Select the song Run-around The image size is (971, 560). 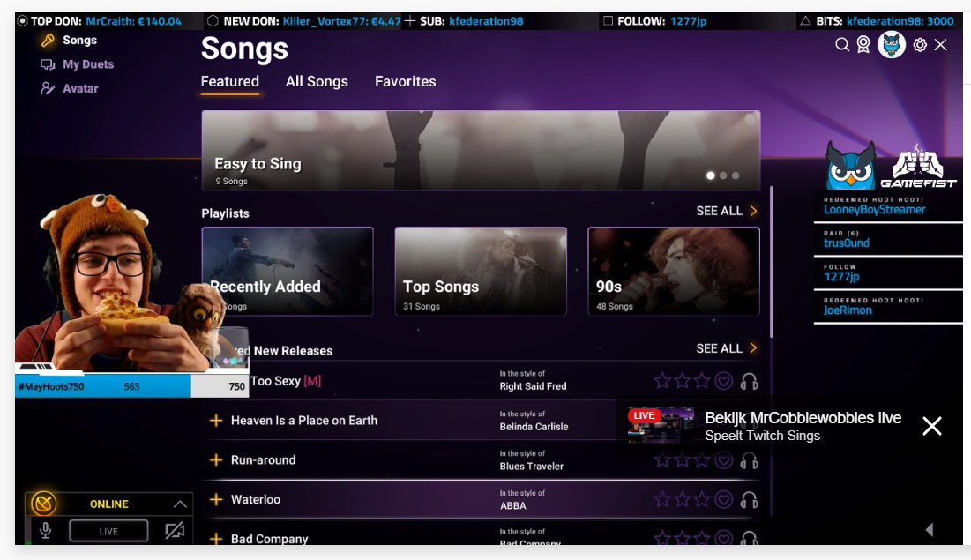263,460
